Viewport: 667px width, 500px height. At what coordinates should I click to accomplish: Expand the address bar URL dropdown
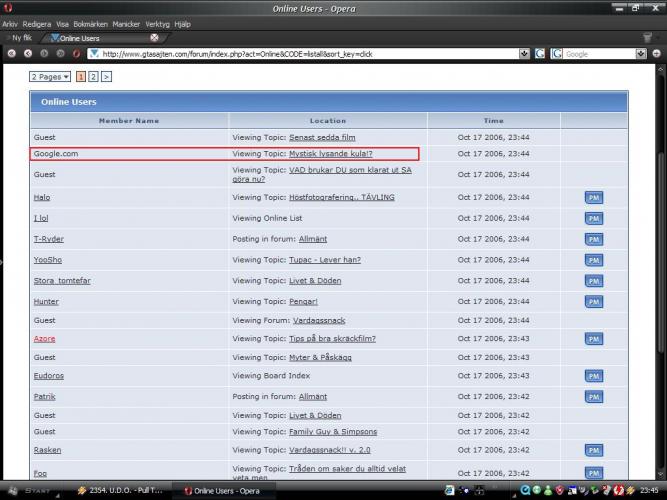525,53
